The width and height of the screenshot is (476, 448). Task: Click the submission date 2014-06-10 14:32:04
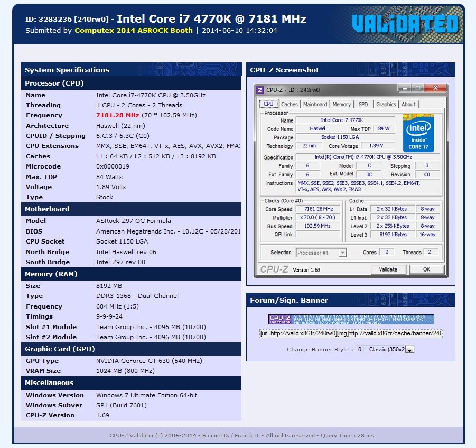point(239,30)
